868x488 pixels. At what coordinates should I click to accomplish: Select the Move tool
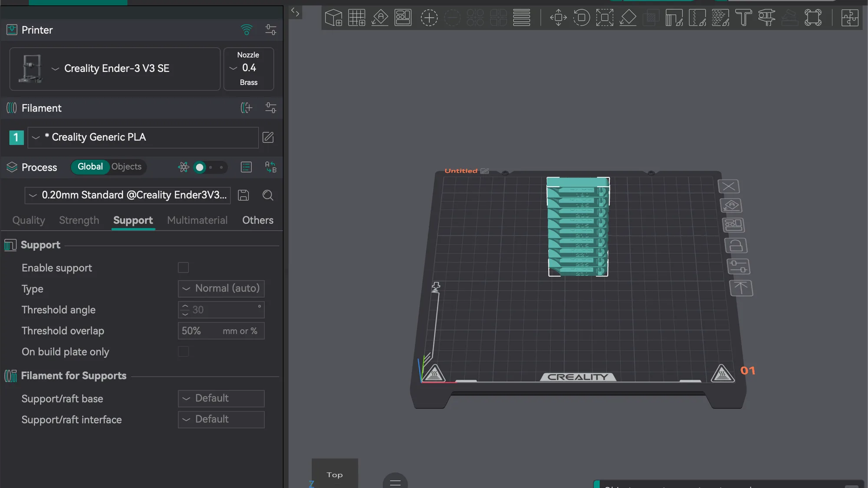[558, 18]
